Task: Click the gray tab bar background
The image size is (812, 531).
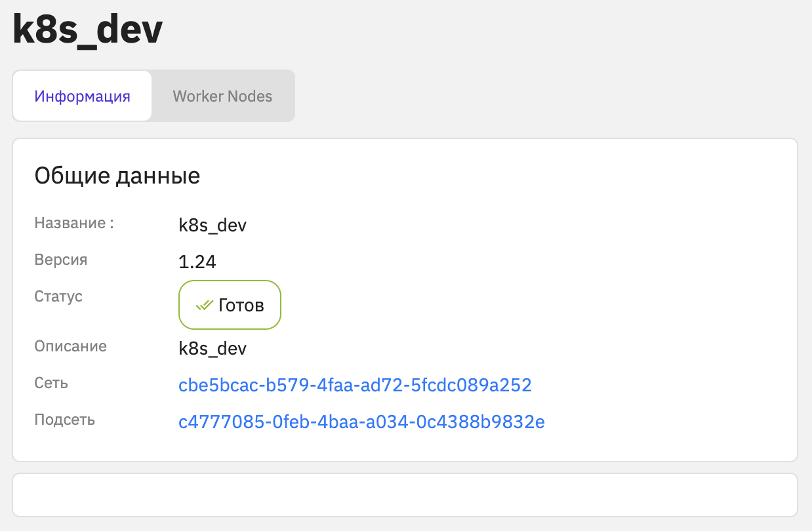Action: (x=153, y=96)
